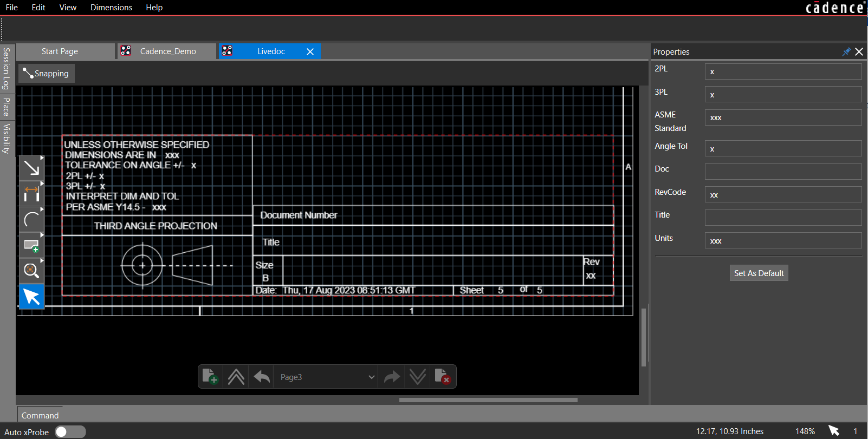Viewport: 868px width, 439px height.
Task: Select the add rectangle object tool
Action: click(31, 245)
